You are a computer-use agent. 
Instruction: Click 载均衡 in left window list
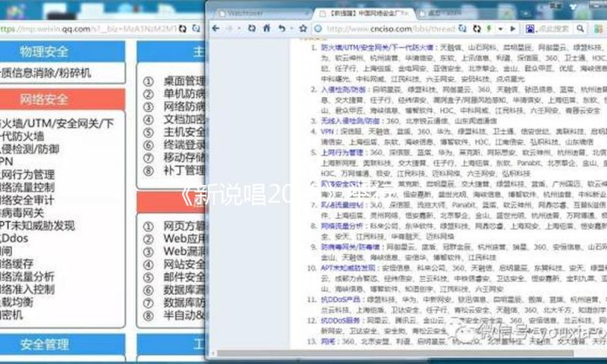tap(17, 302)
